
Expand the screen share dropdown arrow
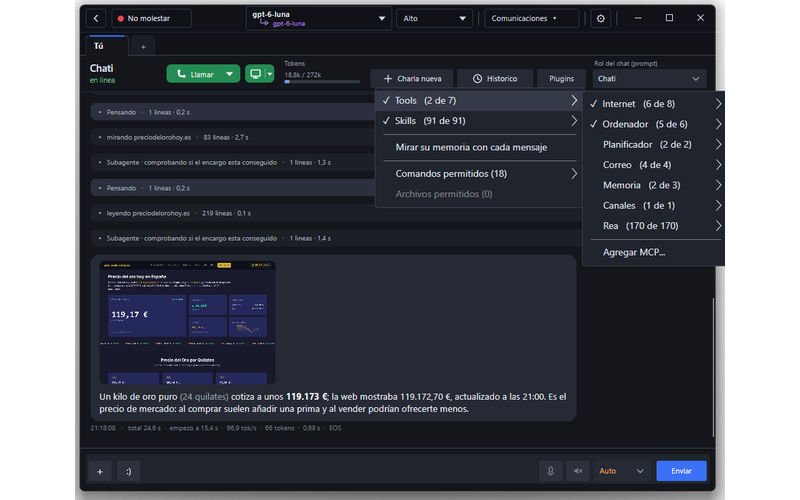pyautogui.click(x=270, y=74)
